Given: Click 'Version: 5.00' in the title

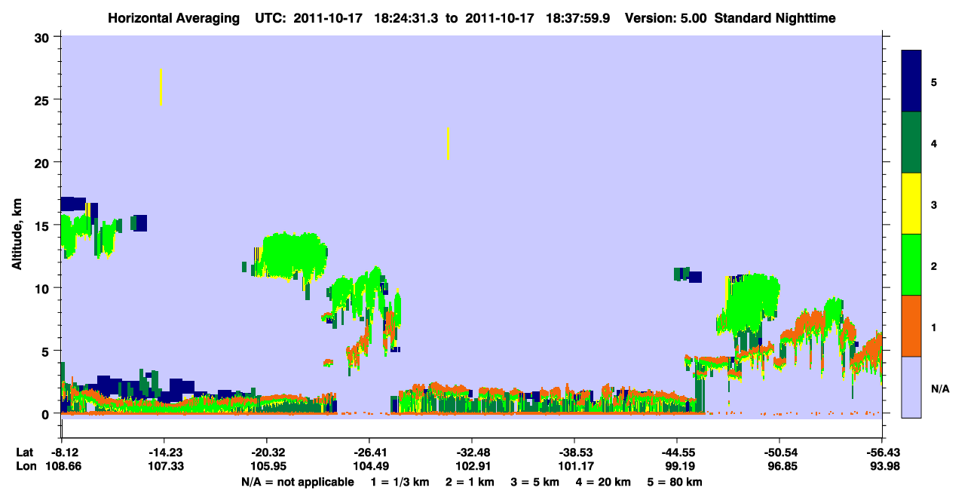Looking at the screenshot, I should [x=666, y=18].
